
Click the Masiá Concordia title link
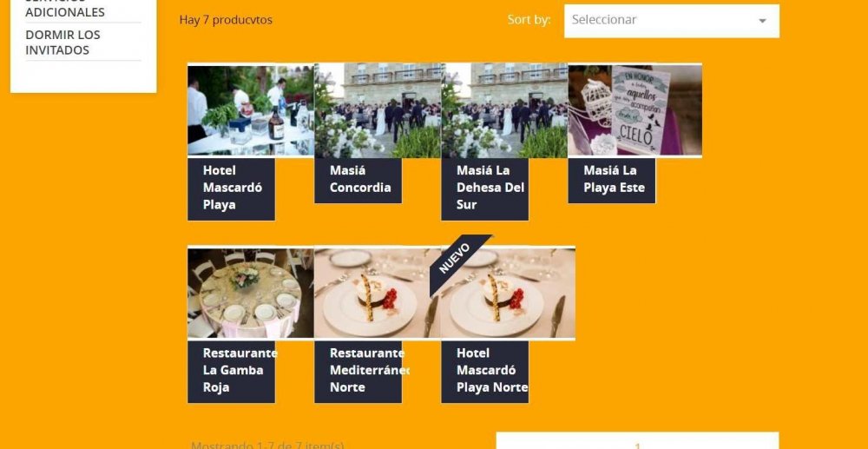[360, 179]
